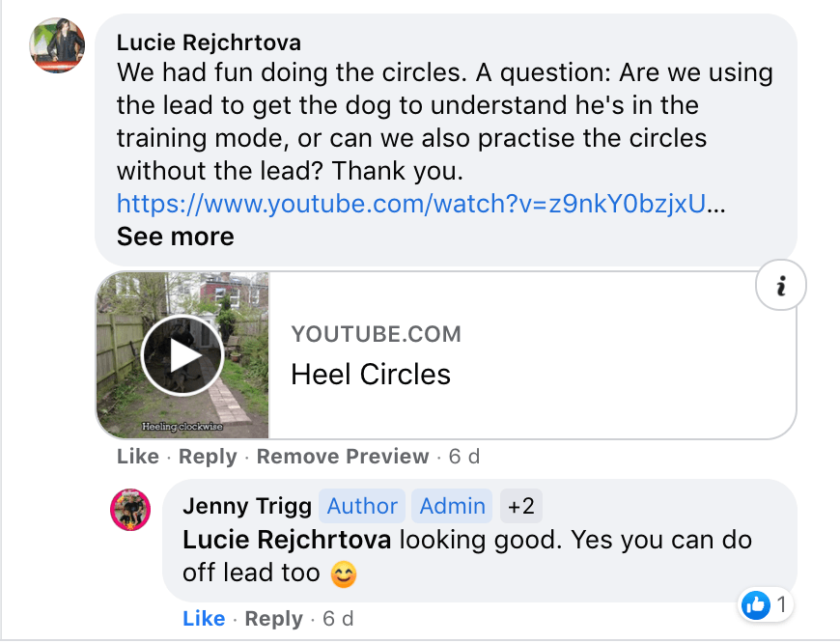Like Lucie Rejchrtova's comment

point(138,457)
